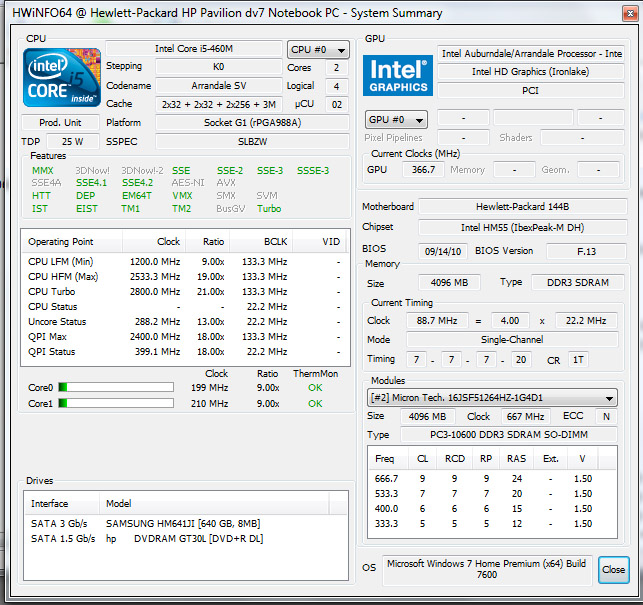Screen dimensions: 643x605
Task: Close the System Summary window via title bar X
Action: pyautogui.click(x=630, y=14)
